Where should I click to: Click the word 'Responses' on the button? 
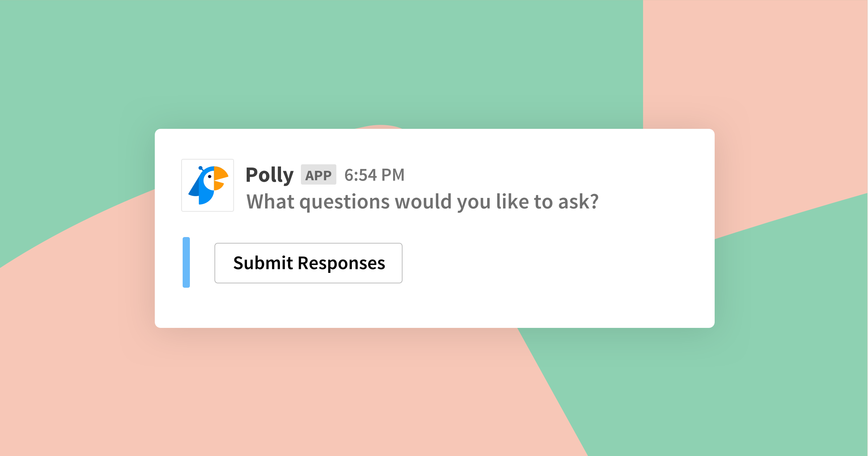[x=341, y=264]
